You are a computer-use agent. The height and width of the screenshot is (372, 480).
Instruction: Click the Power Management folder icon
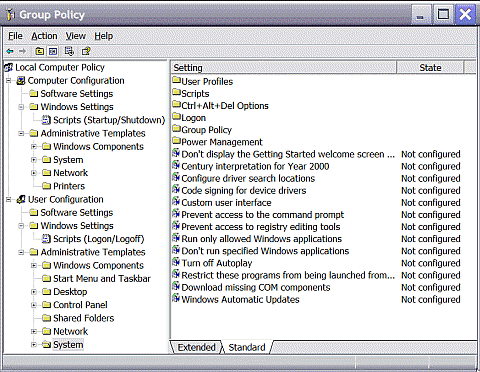(x=176, y=141)
